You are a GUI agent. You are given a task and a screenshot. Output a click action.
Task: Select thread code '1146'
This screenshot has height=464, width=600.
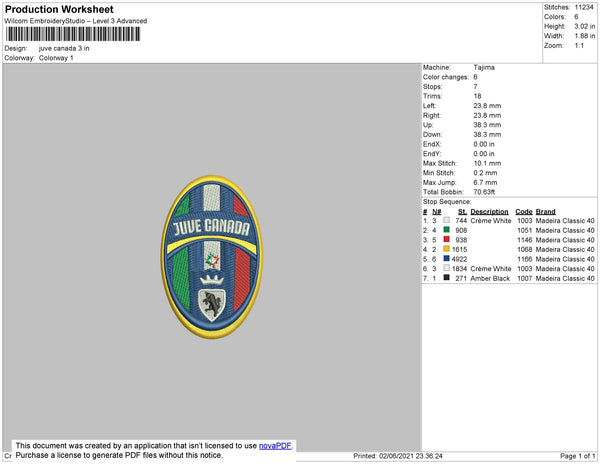pyautogui.click(x=525, y=240)
